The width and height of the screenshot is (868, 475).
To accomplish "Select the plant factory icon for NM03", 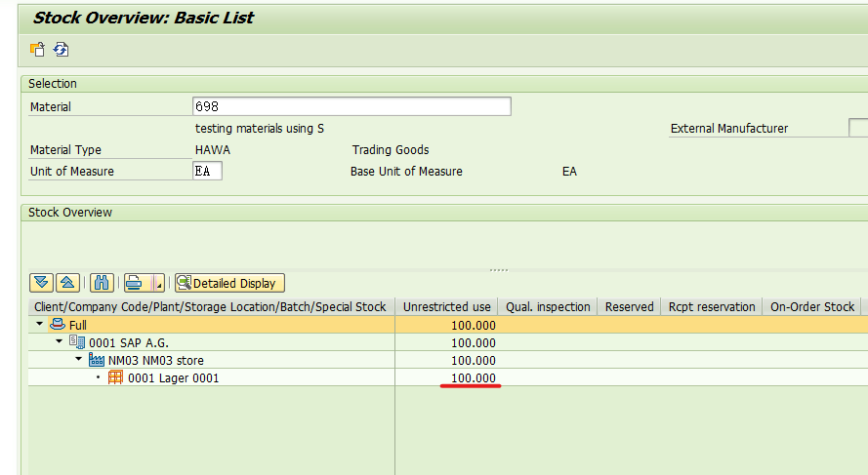I will pyautogui.click(x=97, y=360).
